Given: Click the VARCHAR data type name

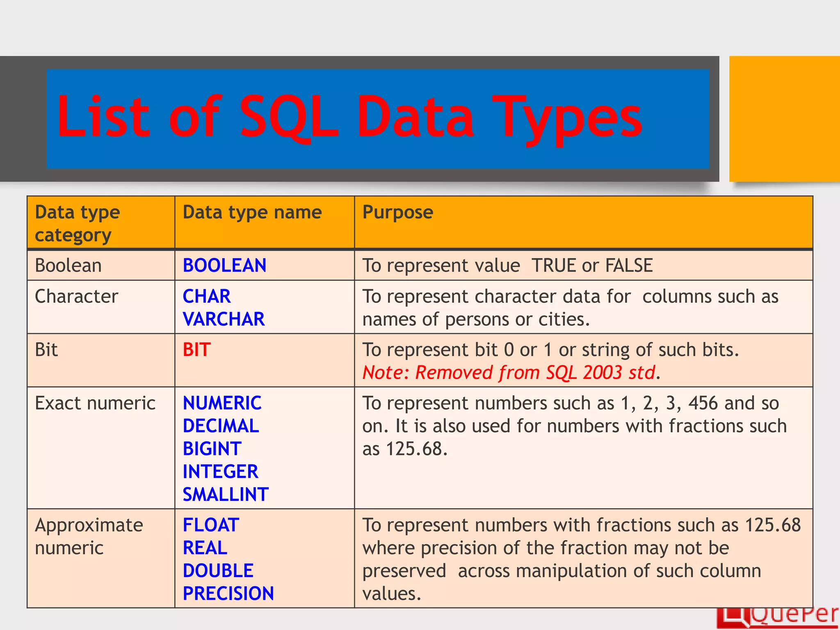Looking at the screenshot, I should (224, 319).
